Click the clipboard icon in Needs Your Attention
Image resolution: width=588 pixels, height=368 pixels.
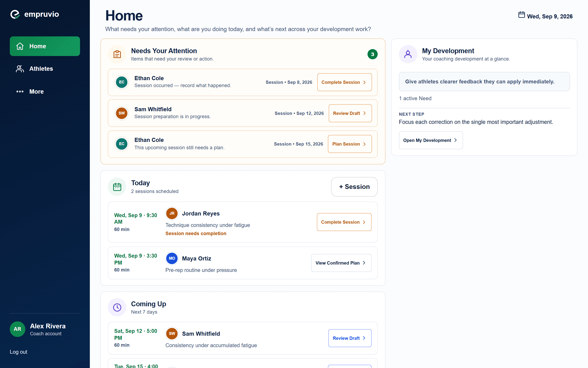coord(117,54)
